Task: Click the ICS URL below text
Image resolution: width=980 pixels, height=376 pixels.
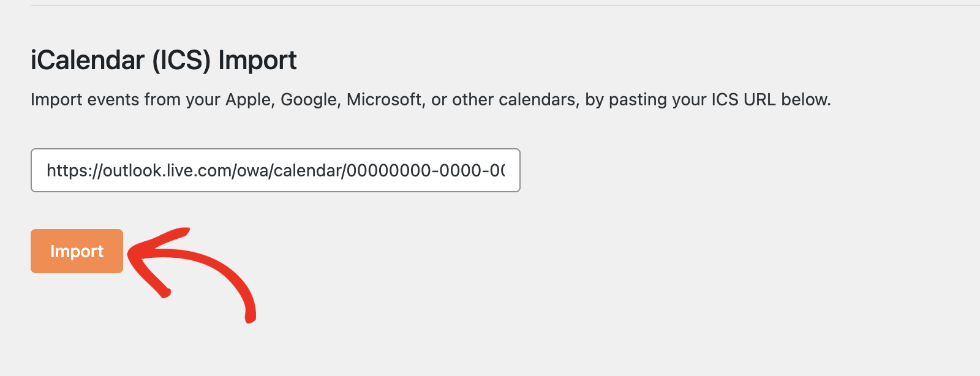Action: coord(771,99)
